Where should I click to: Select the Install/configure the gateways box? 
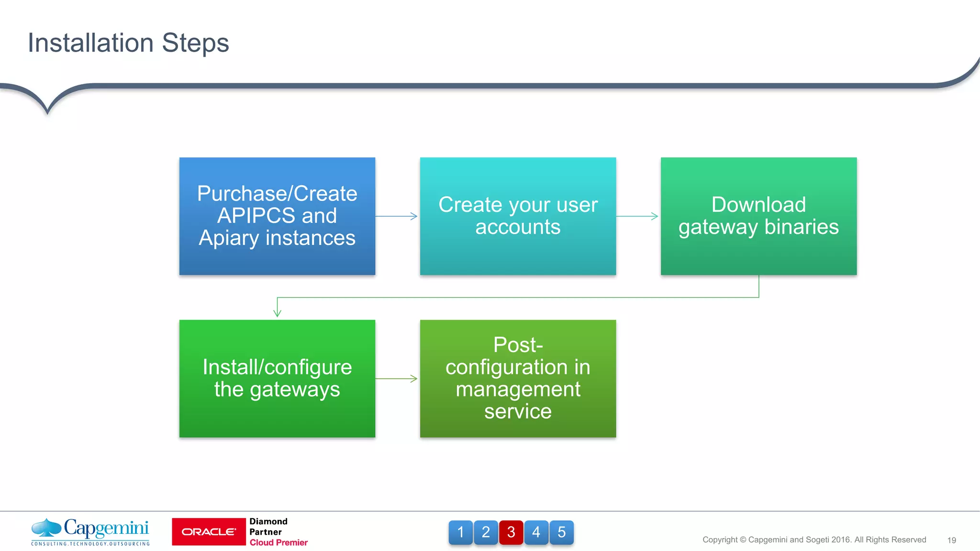[277, 378]
